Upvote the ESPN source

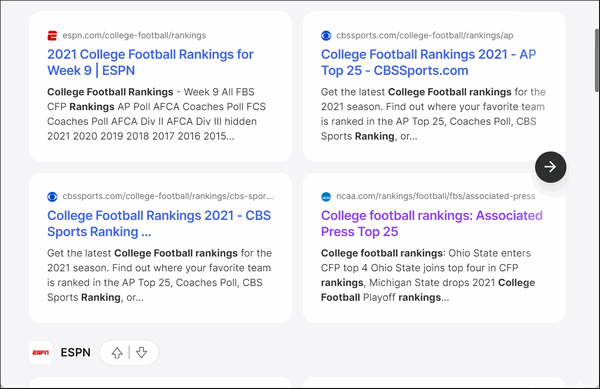pyautogui.click(x=117, y=353)
